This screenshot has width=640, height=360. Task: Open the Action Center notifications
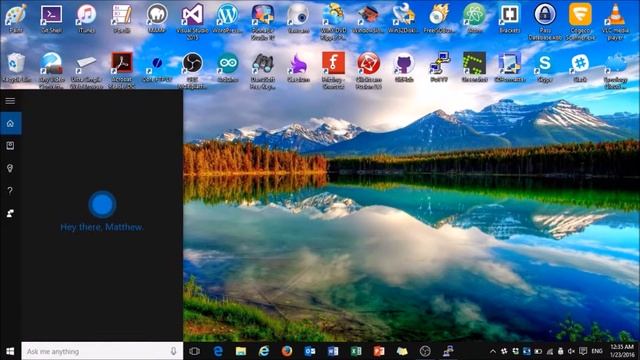coord(583,351)
